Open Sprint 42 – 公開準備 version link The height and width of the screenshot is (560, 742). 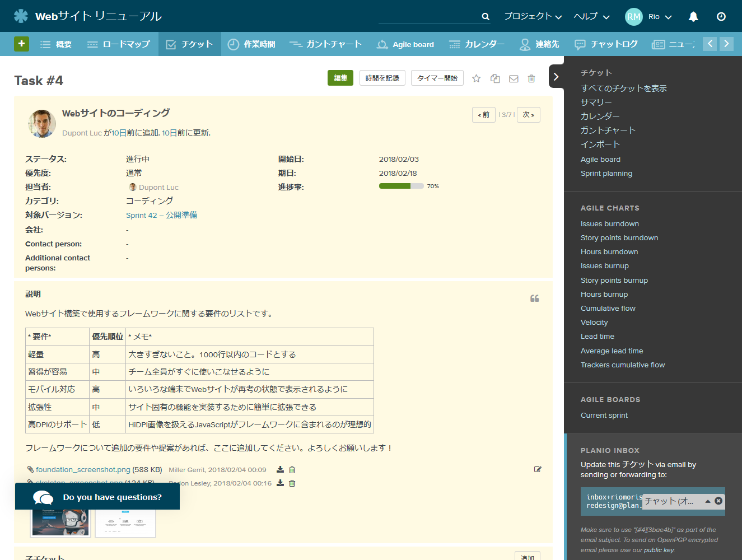pos(161,215)
